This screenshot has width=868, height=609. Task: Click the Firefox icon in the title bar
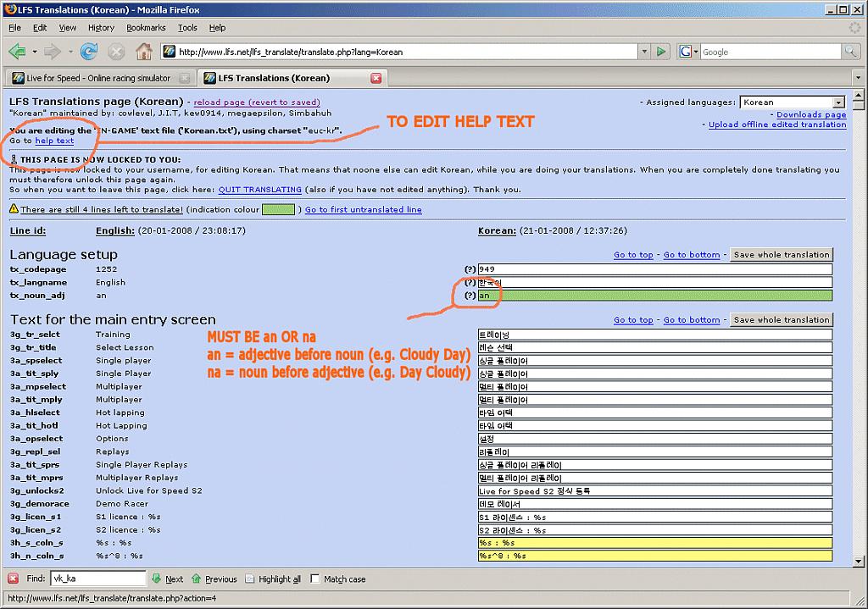pyautogui.click(x=10, y=9)
